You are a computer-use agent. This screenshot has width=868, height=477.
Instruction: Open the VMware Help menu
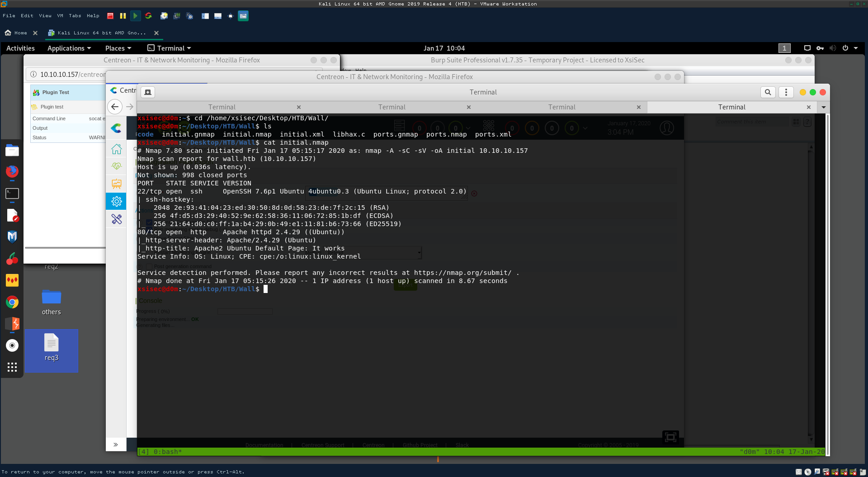93,16
